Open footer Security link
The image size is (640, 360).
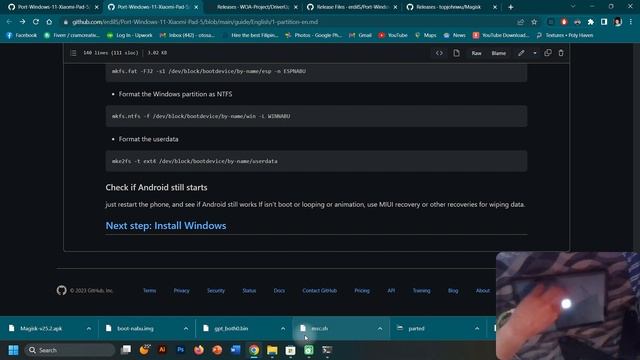[x=216, y=291]
